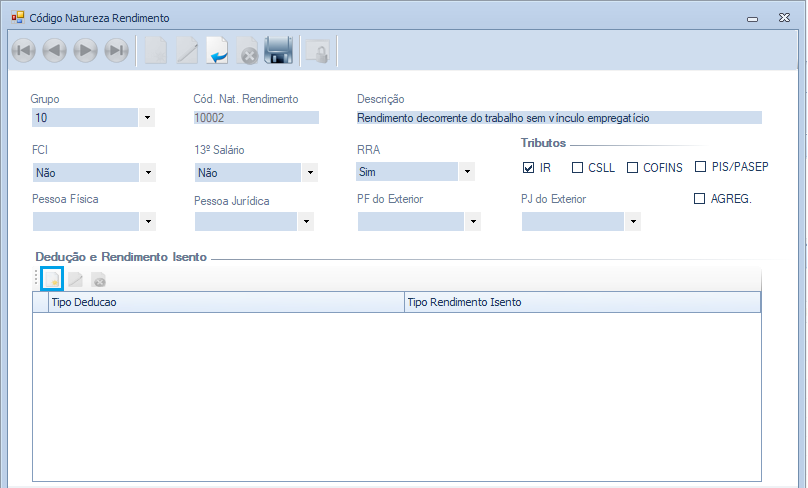Screen dimensions: 808x488
Task: Go to last record in toolbar
Action: 116,51
